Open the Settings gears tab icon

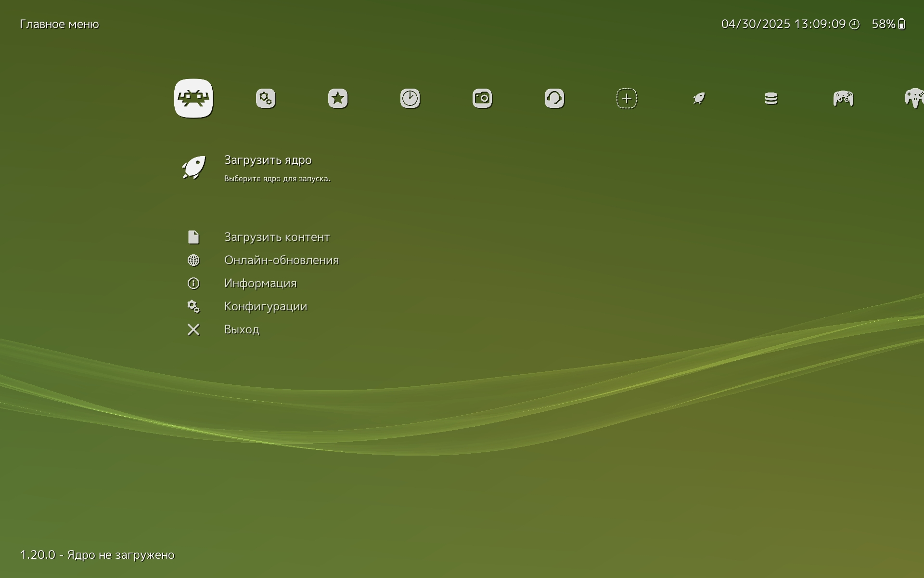[x=266, y=98]
